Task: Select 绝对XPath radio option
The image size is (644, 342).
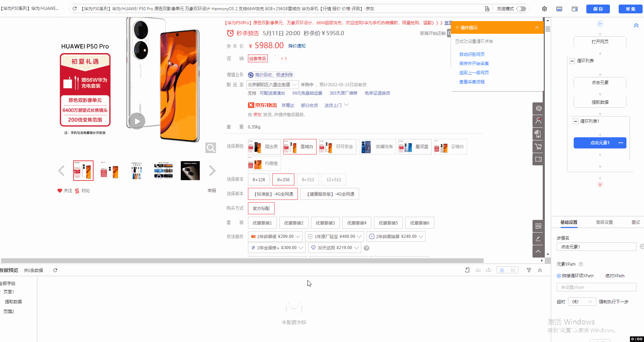Action: point(602,276)
